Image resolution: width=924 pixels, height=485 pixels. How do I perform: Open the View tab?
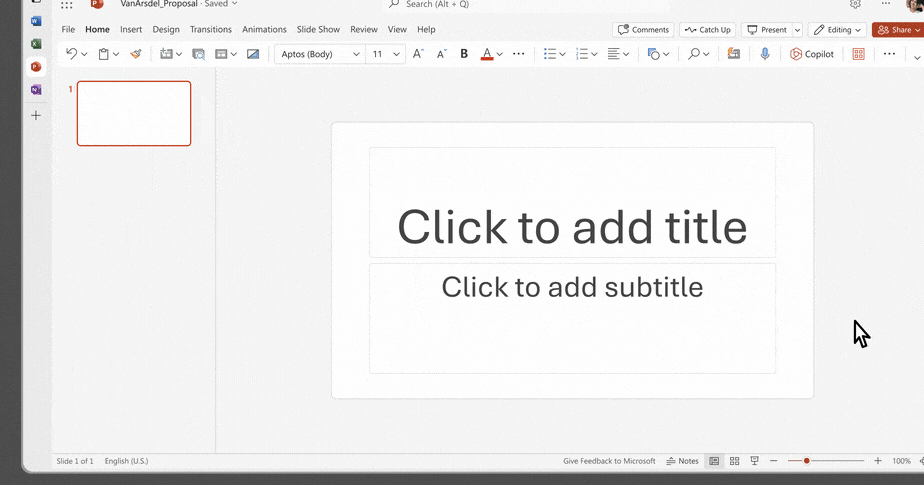tap(397, 29)
